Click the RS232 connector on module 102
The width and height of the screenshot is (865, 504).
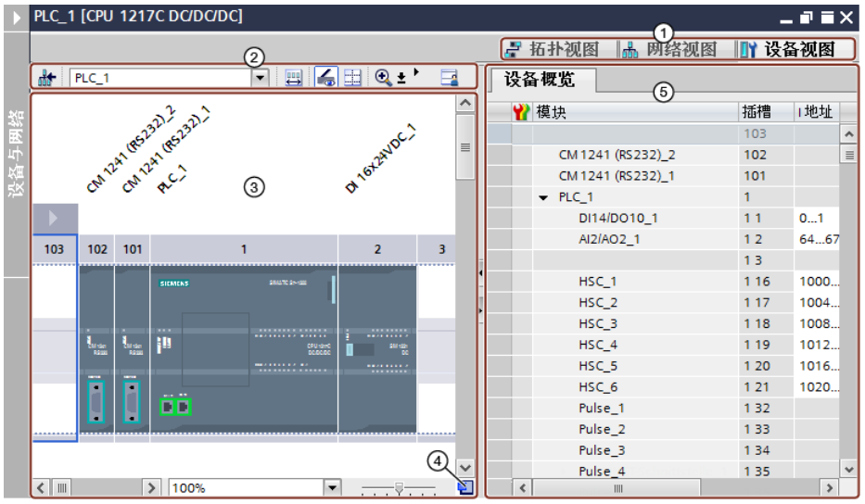[96, 402]
